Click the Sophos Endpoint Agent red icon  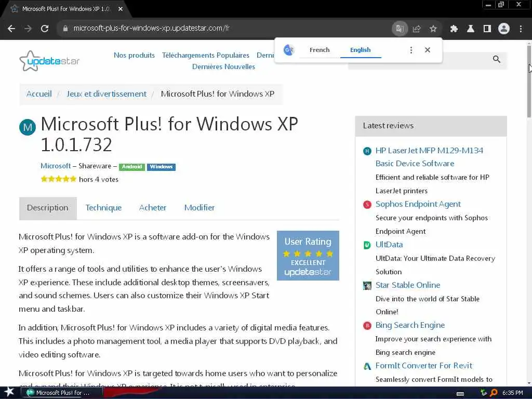point(367,205)
